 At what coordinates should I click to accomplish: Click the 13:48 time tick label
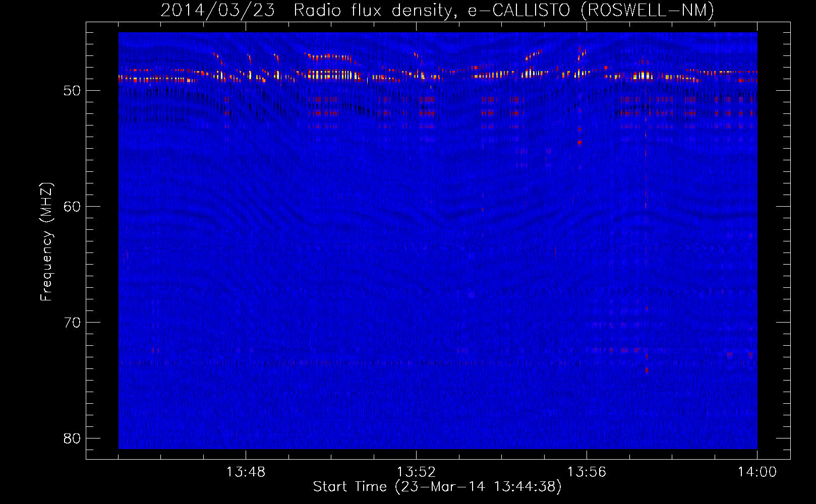point(246,472)
